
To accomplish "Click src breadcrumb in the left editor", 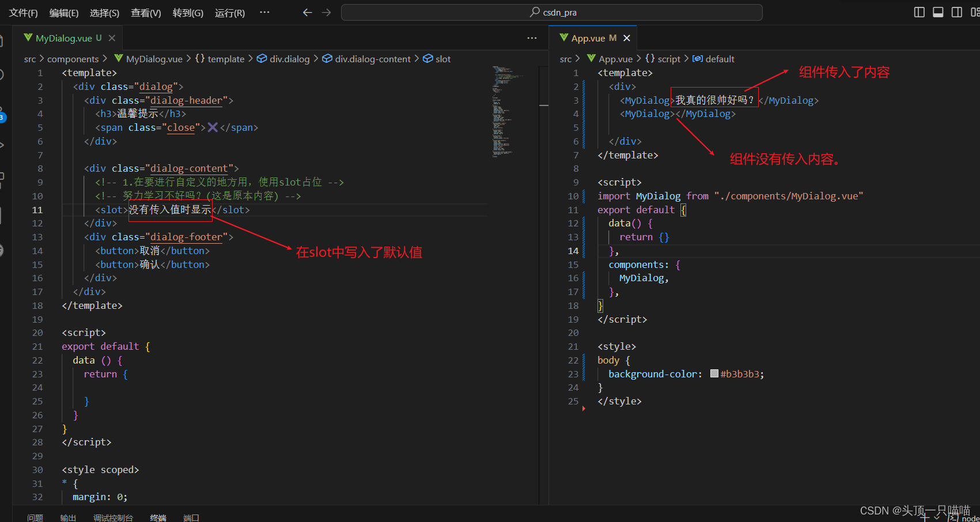I will pyautogui.click(x=30, y=59).
